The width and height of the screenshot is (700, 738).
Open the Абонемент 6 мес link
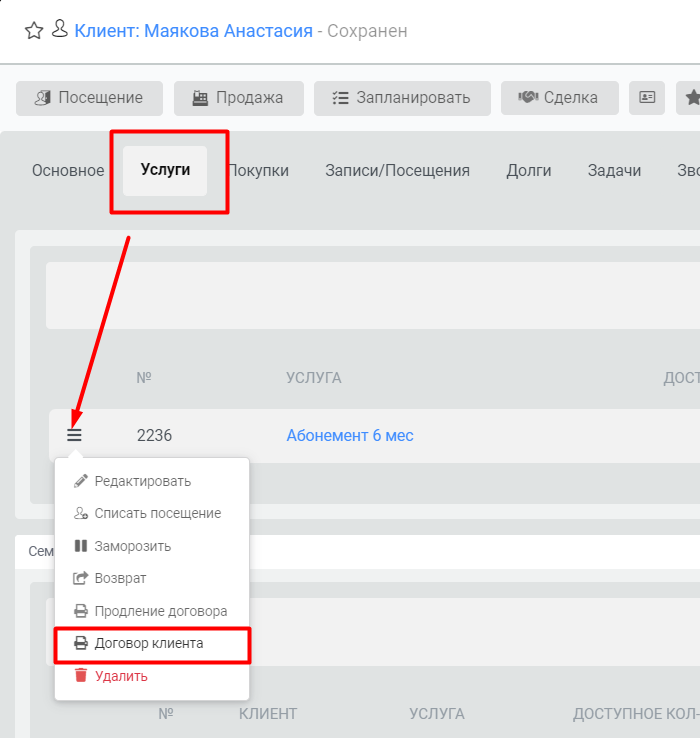point(350,436)
